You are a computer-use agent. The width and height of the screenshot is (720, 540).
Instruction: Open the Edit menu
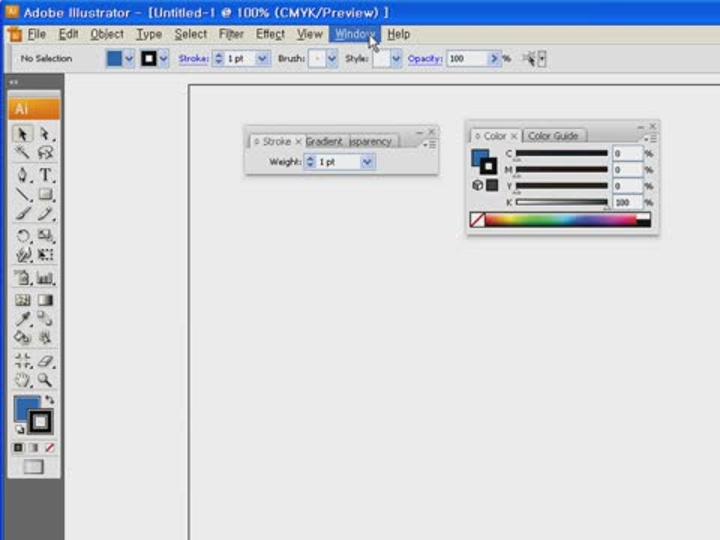coord(68,34)
